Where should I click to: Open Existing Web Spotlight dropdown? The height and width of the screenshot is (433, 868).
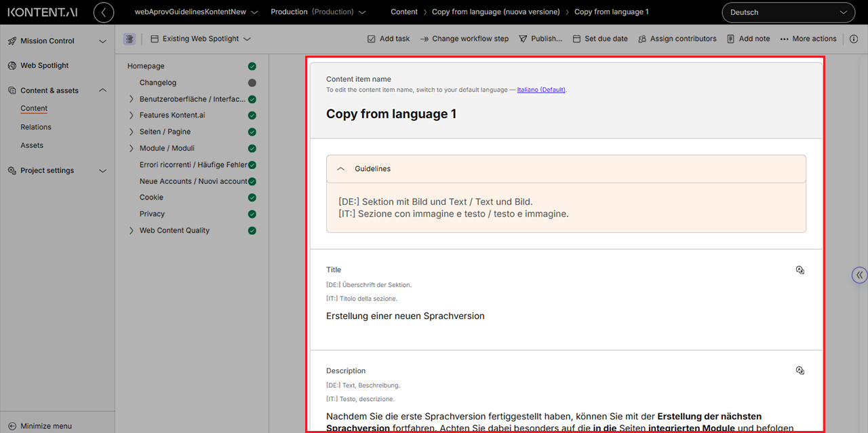201,39
